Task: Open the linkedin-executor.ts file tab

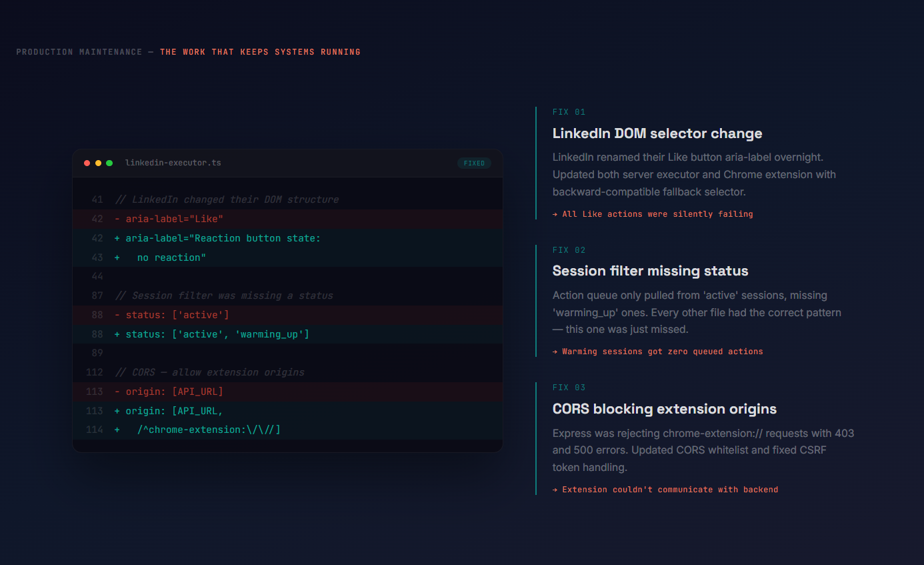Action: [173, 162]
